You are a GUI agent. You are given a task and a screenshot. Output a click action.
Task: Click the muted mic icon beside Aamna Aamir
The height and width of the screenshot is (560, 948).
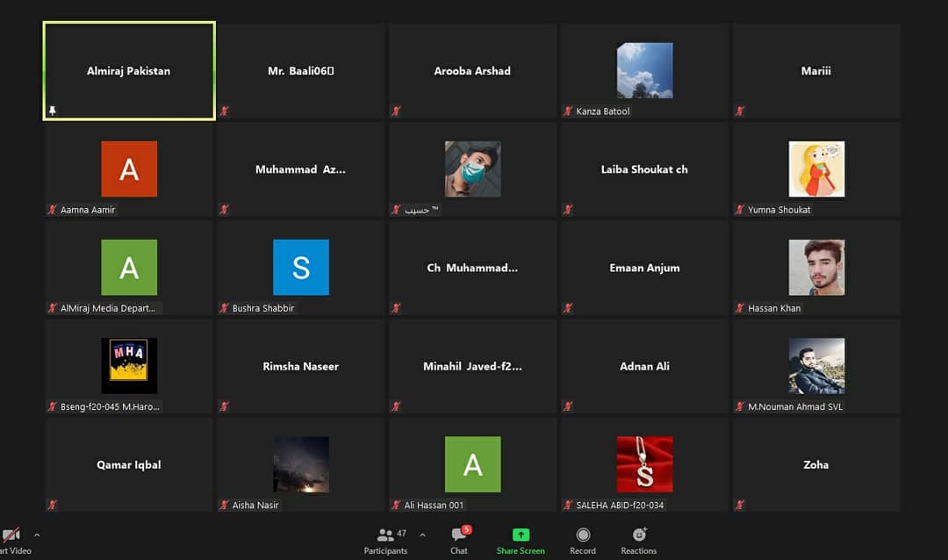tap(53, 209)
